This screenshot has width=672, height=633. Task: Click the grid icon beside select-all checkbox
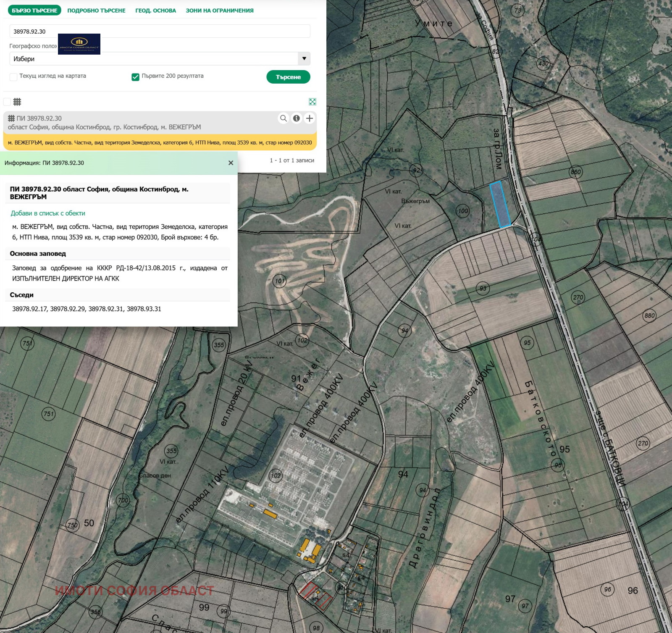click(17, 102)
